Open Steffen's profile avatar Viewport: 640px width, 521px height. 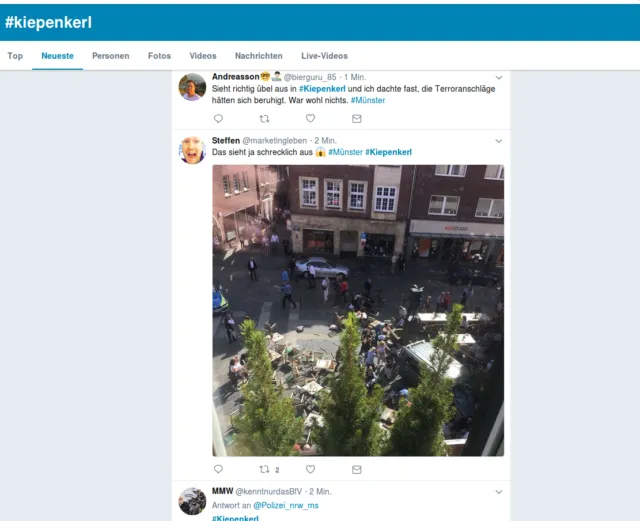pyautogui.click(x=192, y=150)
